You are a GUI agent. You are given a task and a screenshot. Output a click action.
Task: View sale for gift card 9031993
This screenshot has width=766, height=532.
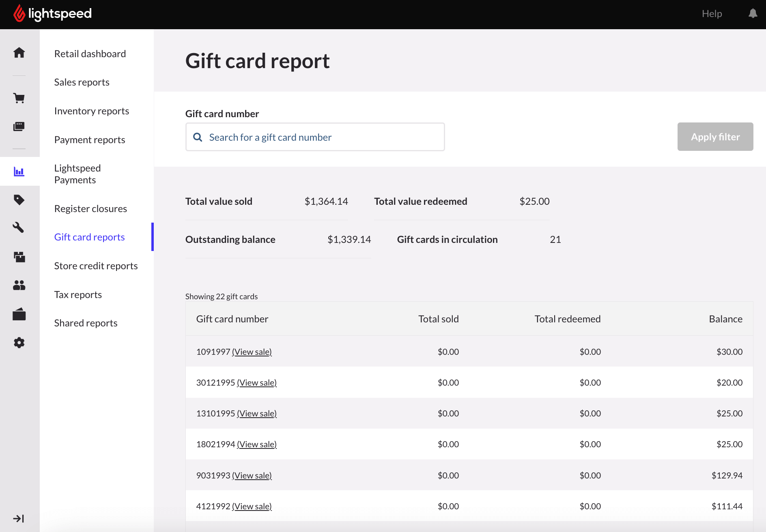coord(252,476)
